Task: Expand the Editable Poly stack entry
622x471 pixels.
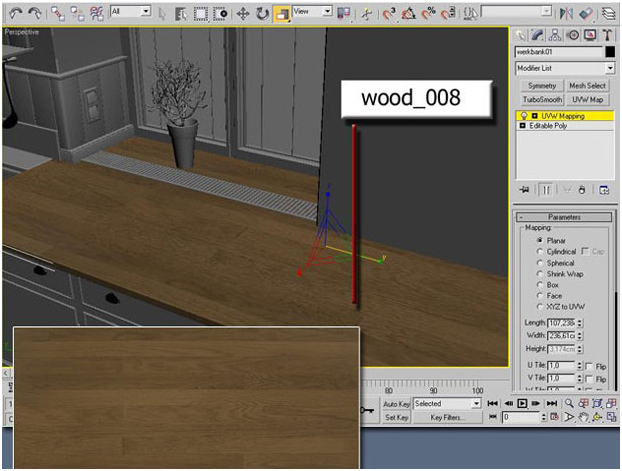Action: (522, 126)
